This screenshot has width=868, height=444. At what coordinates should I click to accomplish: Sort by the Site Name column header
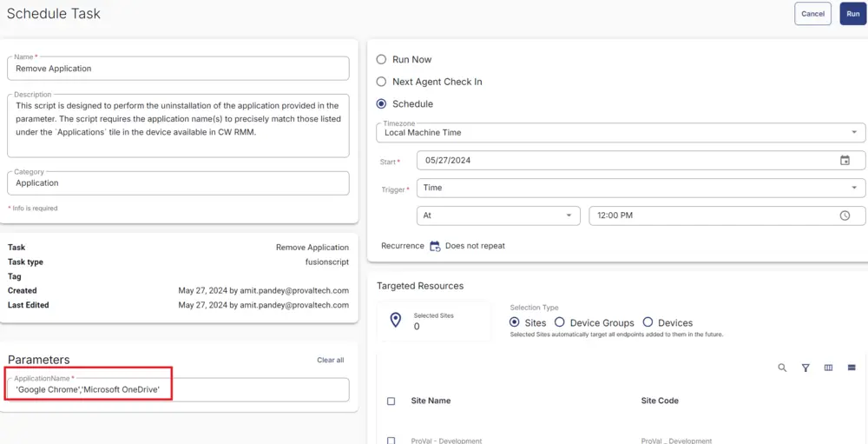pos(431,401)
